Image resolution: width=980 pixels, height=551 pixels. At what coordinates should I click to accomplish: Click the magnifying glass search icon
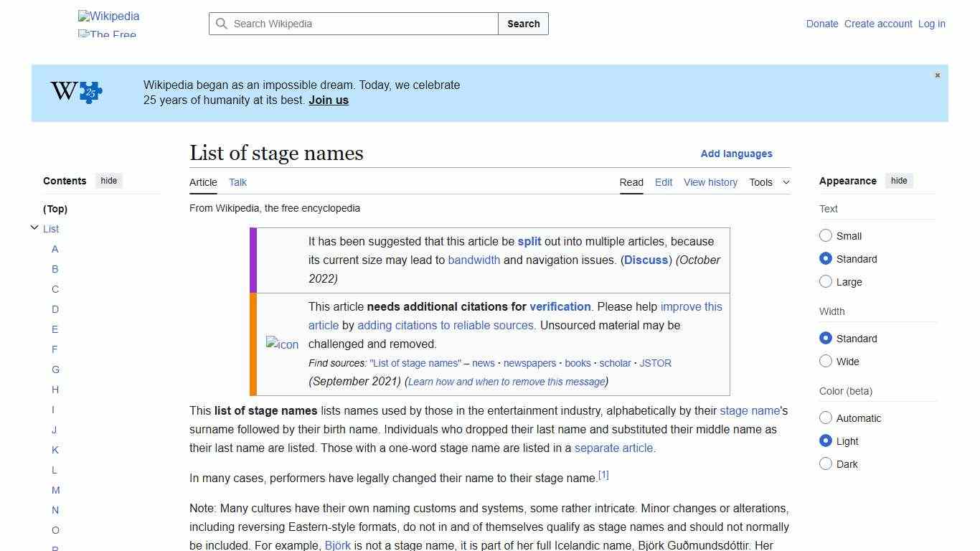(x=222, y=24)
